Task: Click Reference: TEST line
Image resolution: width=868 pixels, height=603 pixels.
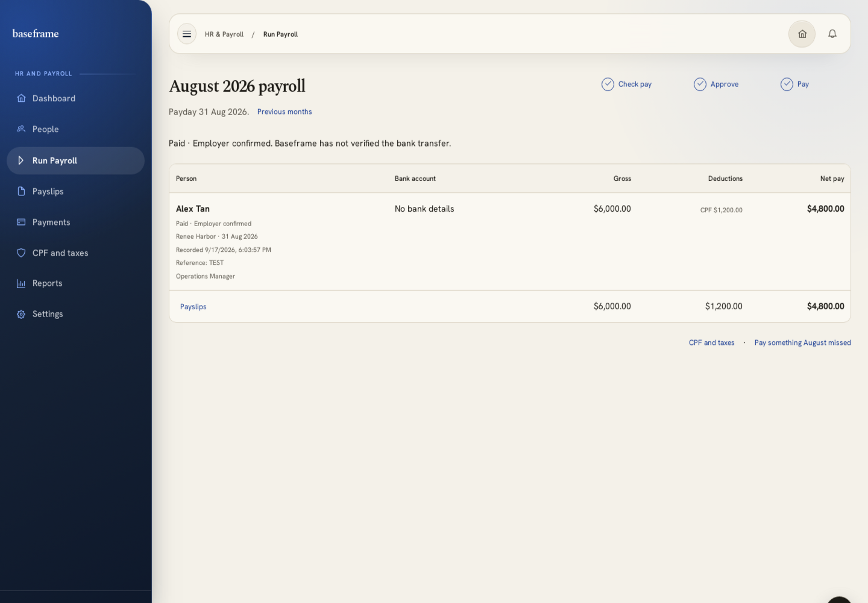Action: point(200,263)
